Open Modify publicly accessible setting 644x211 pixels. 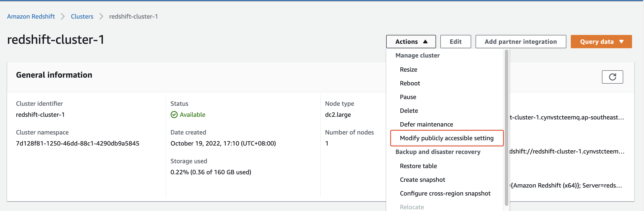point(447,138)
